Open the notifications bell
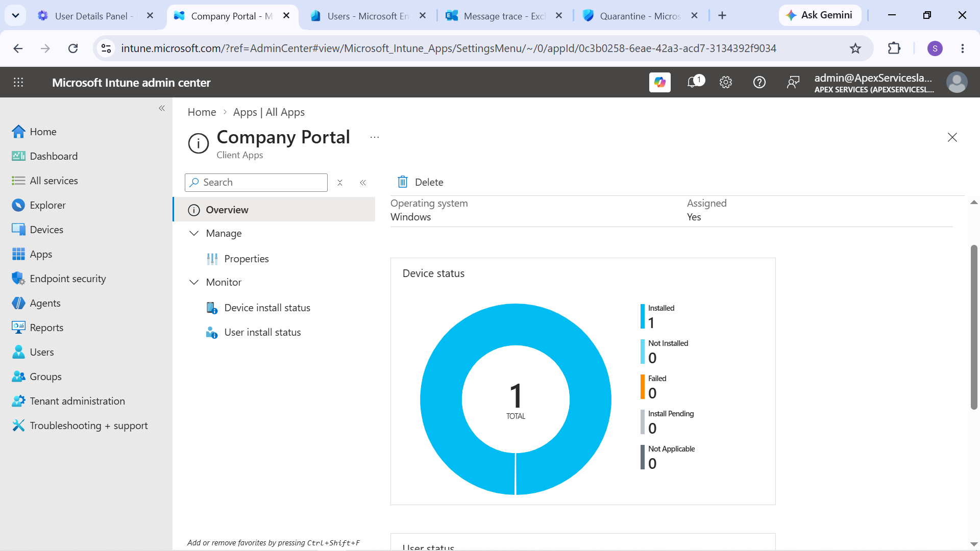This screenshot has width=980, height=551. click(x=693, y=82)
